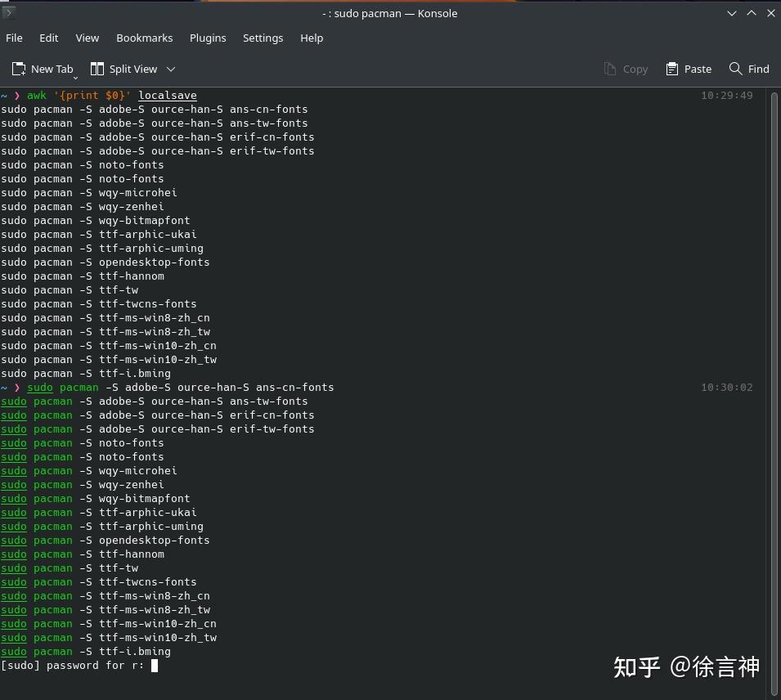The height and width of the screenshot is (700, 781).
Task: Open the Bookmarks menu
Action: click(x=144, y=38)
